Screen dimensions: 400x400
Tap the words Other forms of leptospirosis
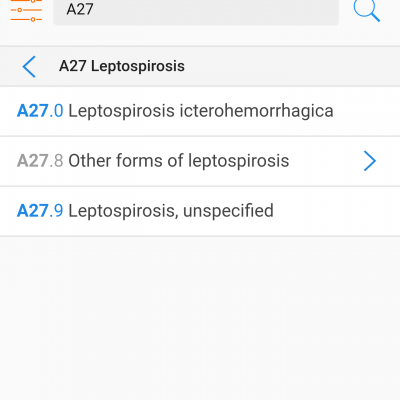tap(179, 161)
